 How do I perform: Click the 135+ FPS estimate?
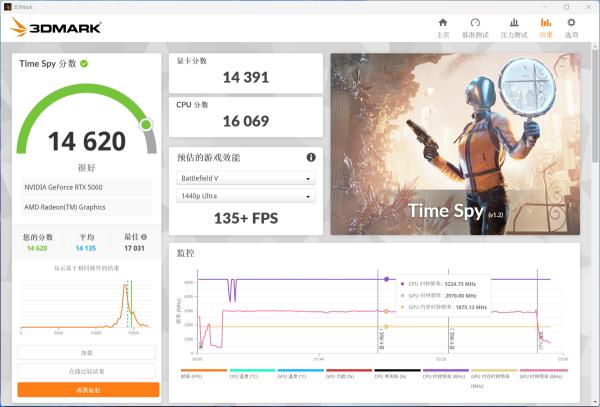[246, 218]
